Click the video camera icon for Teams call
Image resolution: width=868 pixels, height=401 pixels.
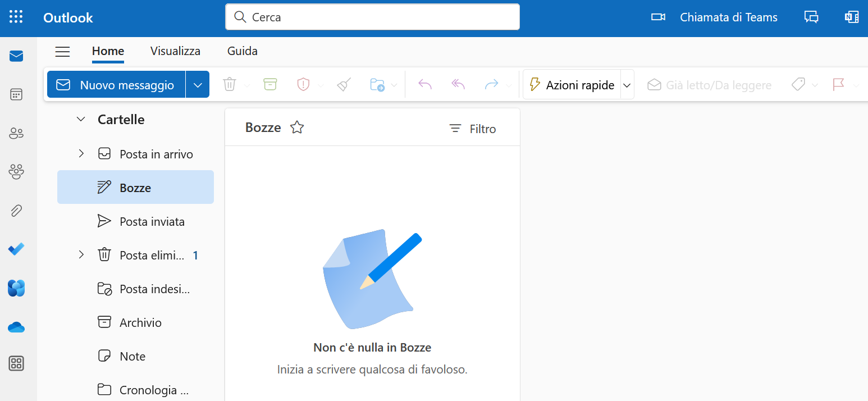coord(658,17)
